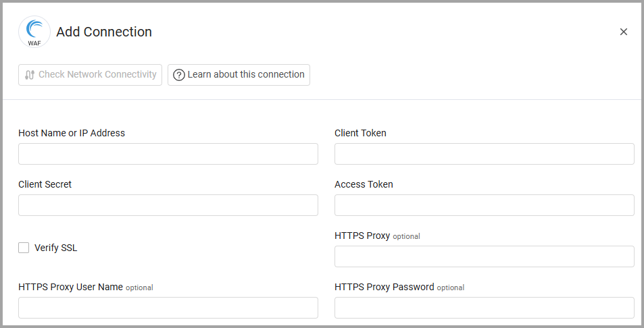The image size is (644, 328).
Task: Focus the Host Name or IP Address field
Action: [168, 154]
